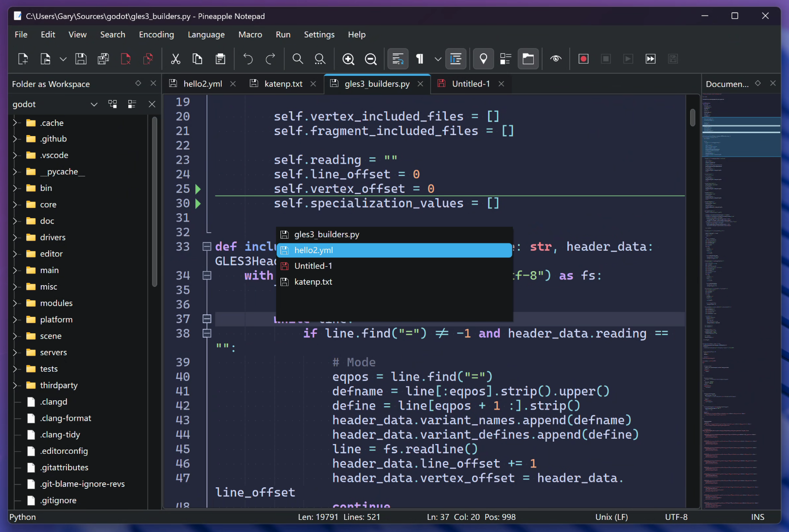The width and height of the screenshot is (789, 532).
Task: Switch to the hello2.yml tab
Action: [x=202, y=84]
